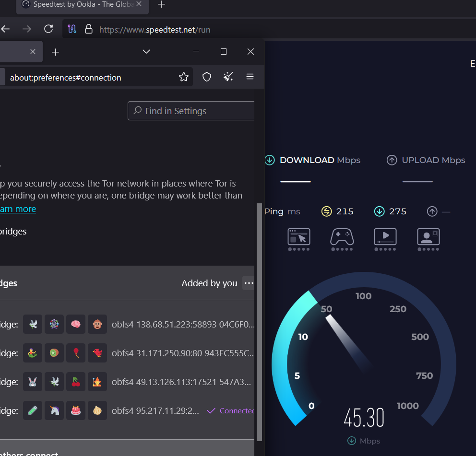The image size is (476, 456).
Task: Click the test tube emoji of 95.217.11.29 bridge
Action: pyautogui.click(x=33, y=410)
